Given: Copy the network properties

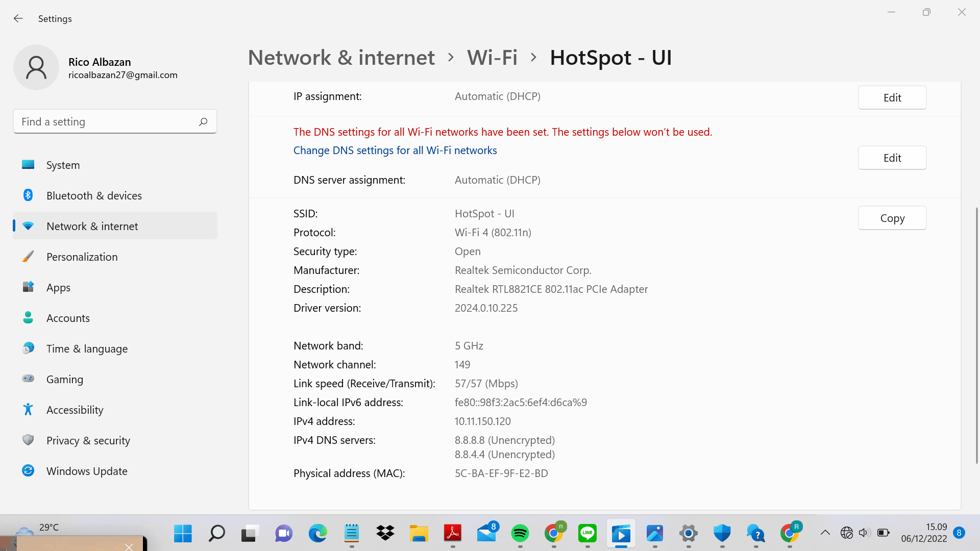Looking at the screenshot, I should pos(892,218).
